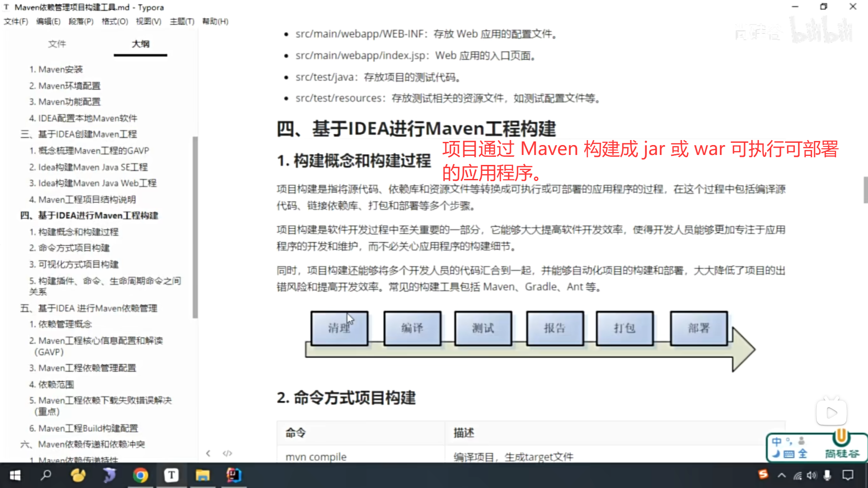Open the notification center icon
Viewport: 868px width, 488px height.
point(848,475)
